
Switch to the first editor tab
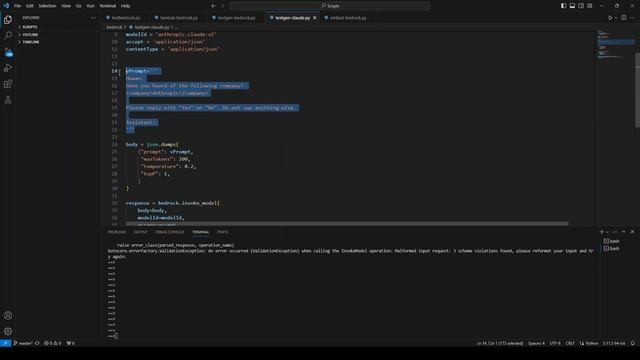coord(126,18)
